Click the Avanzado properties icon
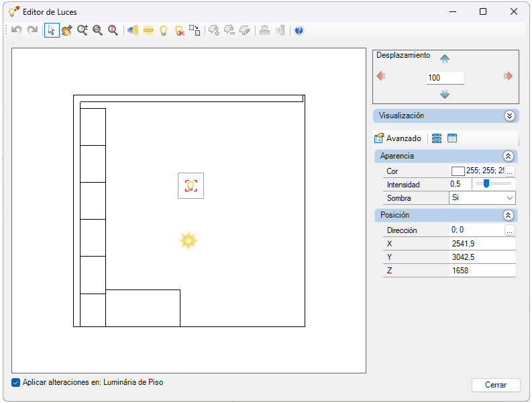Screen dimensions: 532x403 tap(378, 138)
